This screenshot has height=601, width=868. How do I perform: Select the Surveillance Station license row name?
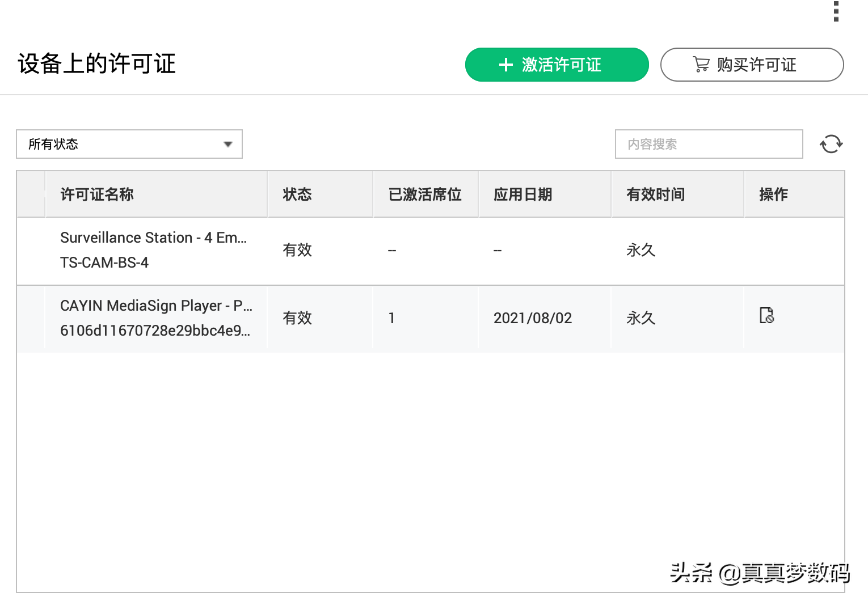(153, 238)
